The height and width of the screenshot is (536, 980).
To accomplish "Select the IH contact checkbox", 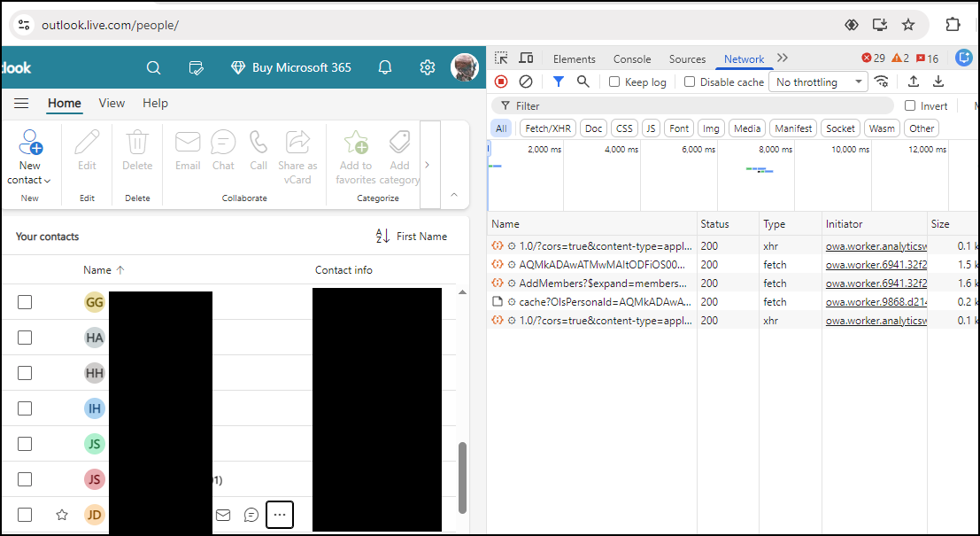I will (x=25, y=408).
